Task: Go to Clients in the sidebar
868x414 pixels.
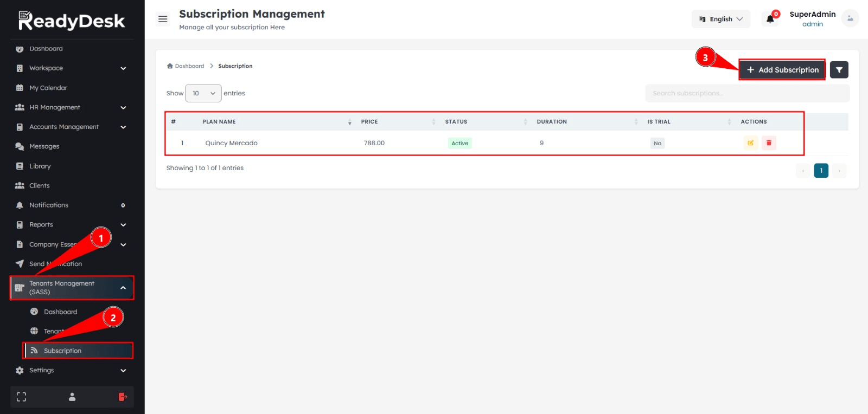Action: tap(39, 185)
